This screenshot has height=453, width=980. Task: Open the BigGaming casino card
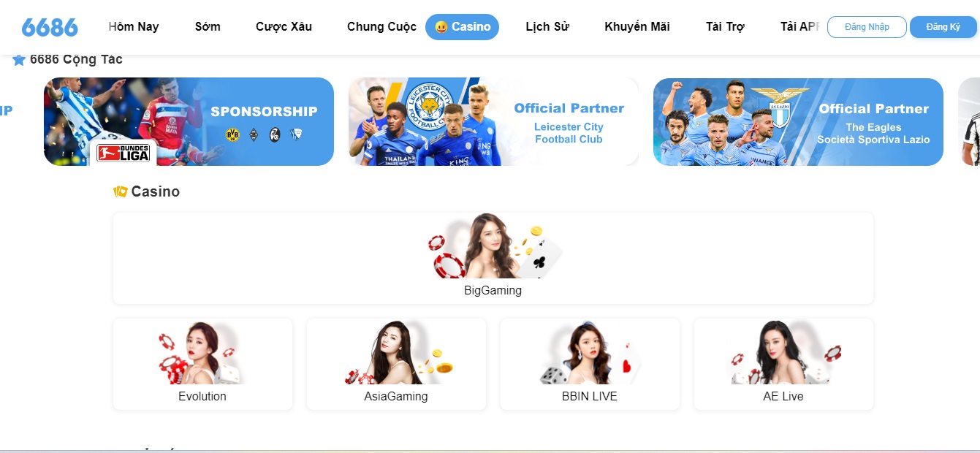pos(493,259)
